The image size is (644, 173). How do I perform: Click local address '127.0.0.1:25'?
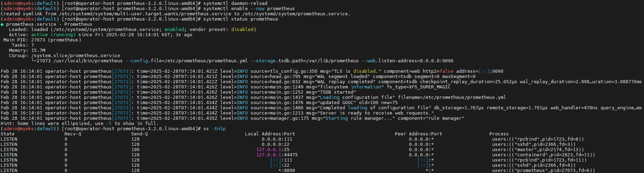[273, 149]
